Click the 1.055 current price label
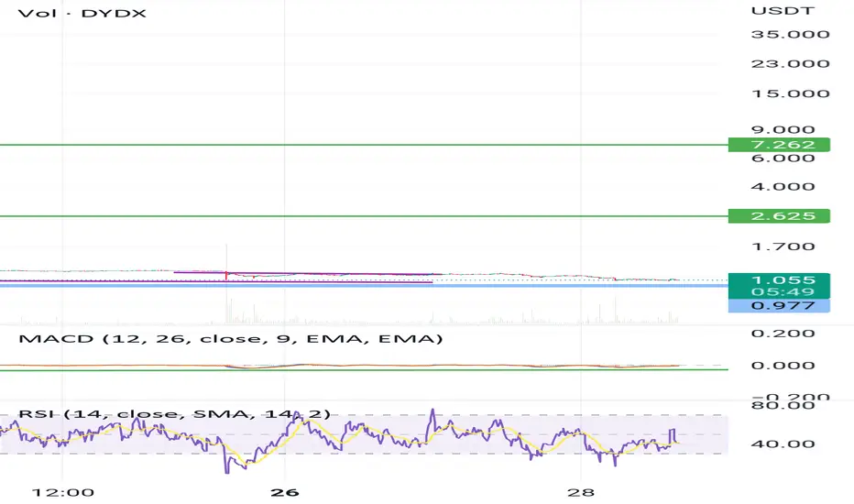 [783, 280]
